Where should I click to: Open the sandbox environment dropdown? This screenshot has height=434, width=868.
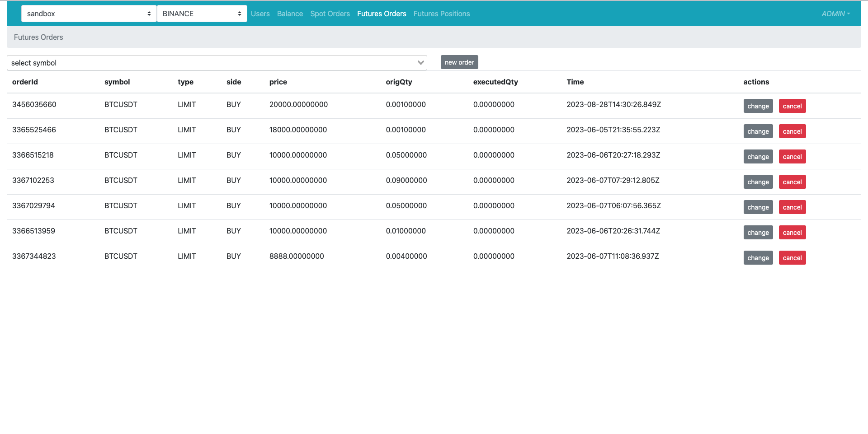[x=89, y=14]
